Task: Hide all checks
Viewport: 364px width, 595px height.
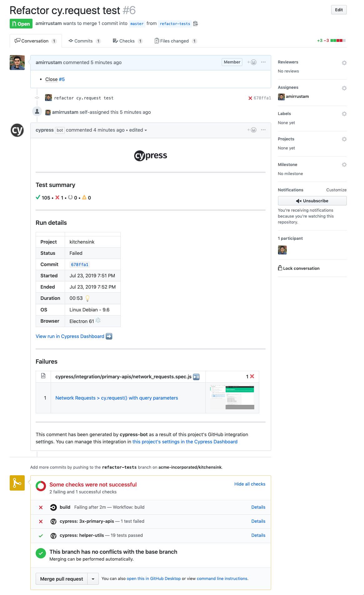Action: [x=250, y=484]
